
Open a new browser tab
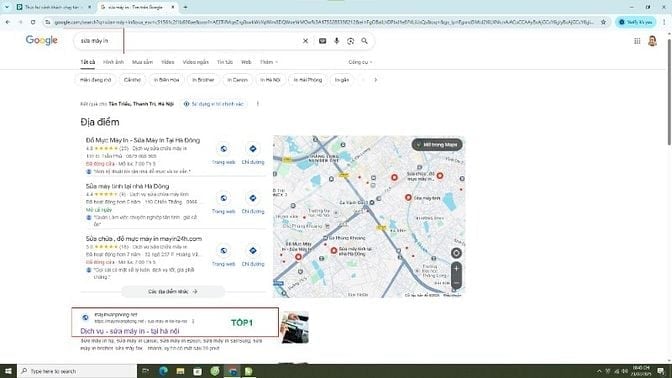coord(185,7)
